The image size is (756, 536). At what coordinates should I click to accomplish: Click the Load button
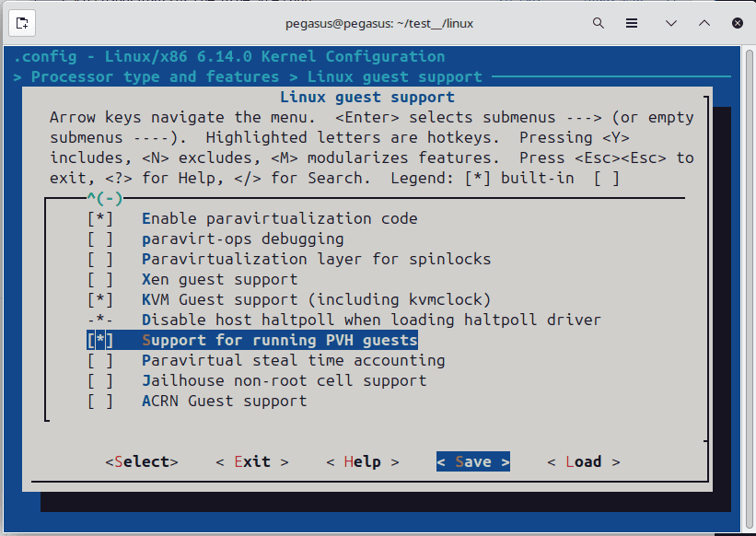pyautogui.click(x=583, y=461)
